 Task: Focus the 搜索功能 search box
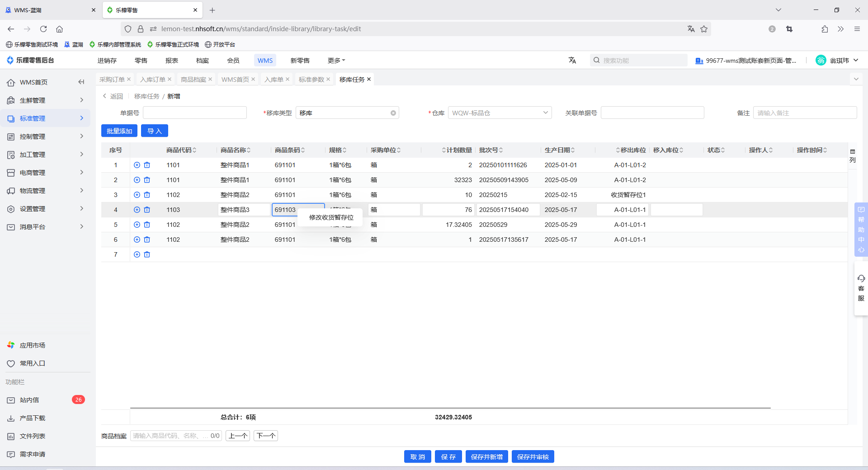639,61
